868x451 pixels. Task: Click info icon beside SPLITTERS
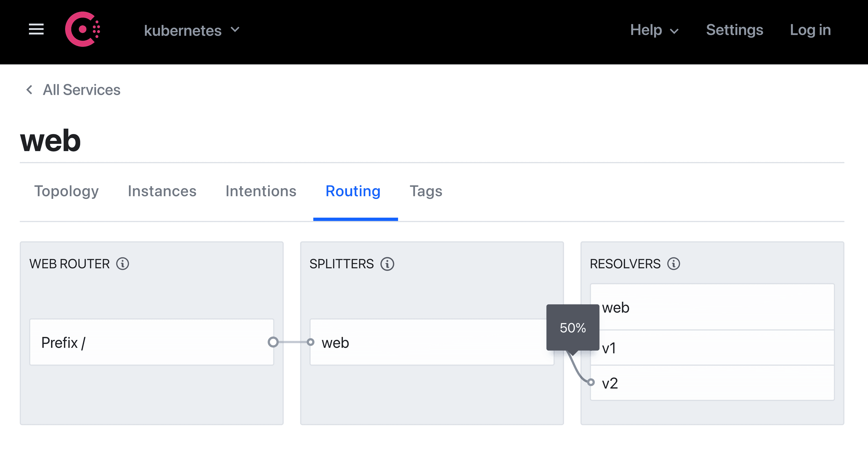coord(387,264)
